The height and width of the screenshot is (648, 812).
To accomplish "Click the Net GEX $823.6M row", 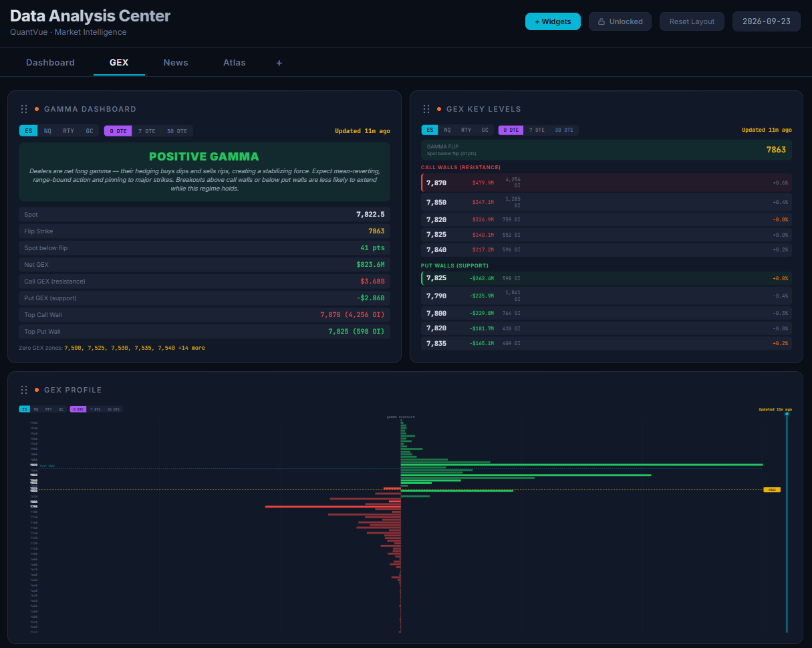I will pos(205,265).
